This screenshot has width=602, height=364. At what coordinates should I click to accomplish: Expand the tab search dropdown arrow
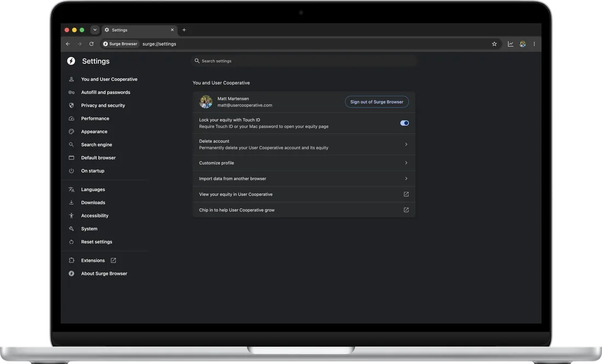pos(95,30)
